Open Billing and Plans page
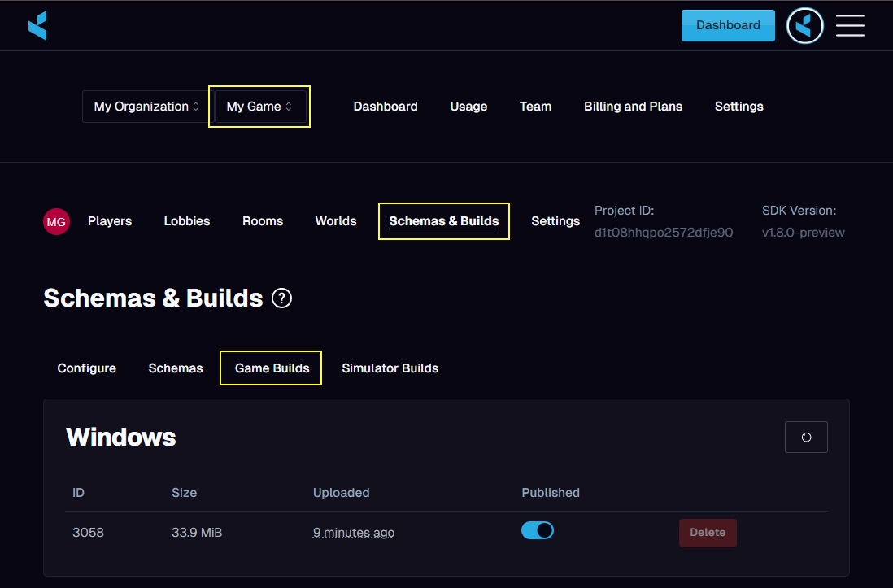The width and height of the screenshot is (893, 588). pyautogui.click(x=633, y=107)
